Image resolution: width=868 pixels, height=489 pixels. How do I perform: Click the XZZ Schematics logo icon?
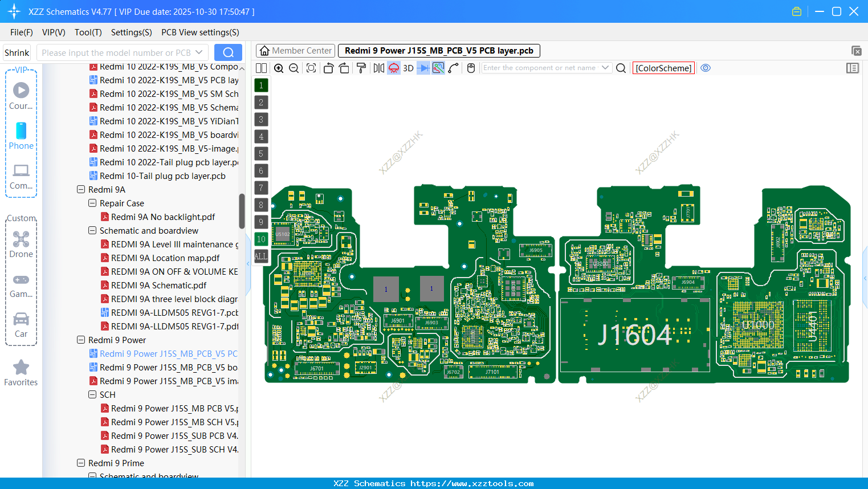coord(14,11)
